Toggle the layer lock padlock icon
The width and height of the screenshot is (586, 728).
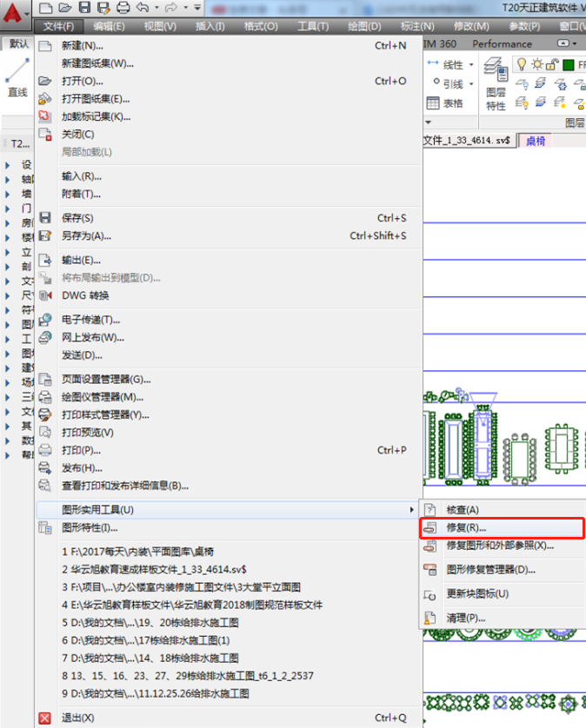click(551, 64)
